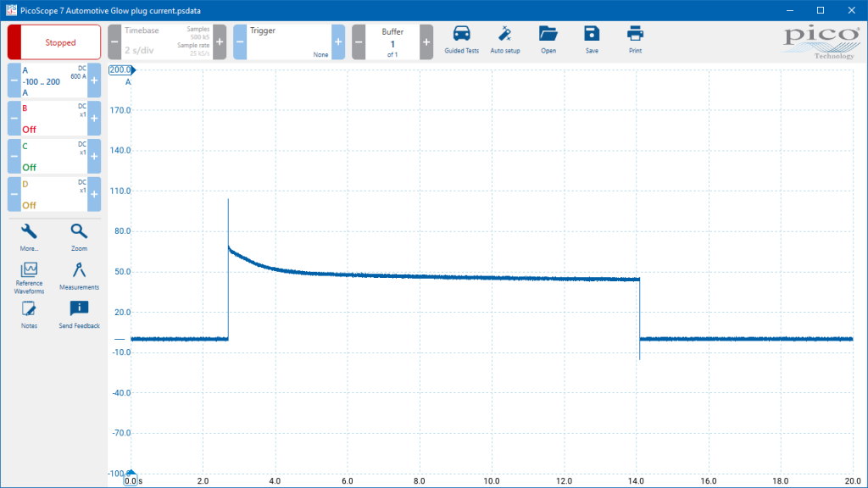
Task: Open a saved waveform file
Action: click(x=548, y=40)
